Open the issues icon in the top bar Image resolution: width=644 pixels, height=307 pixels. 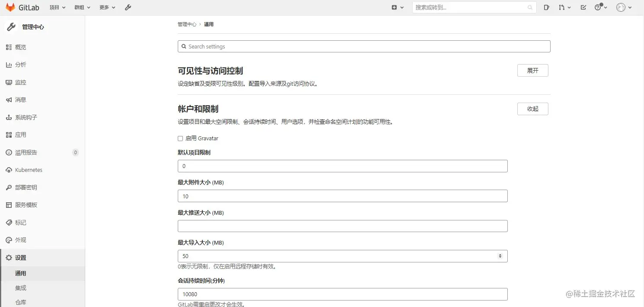(546, 7)
